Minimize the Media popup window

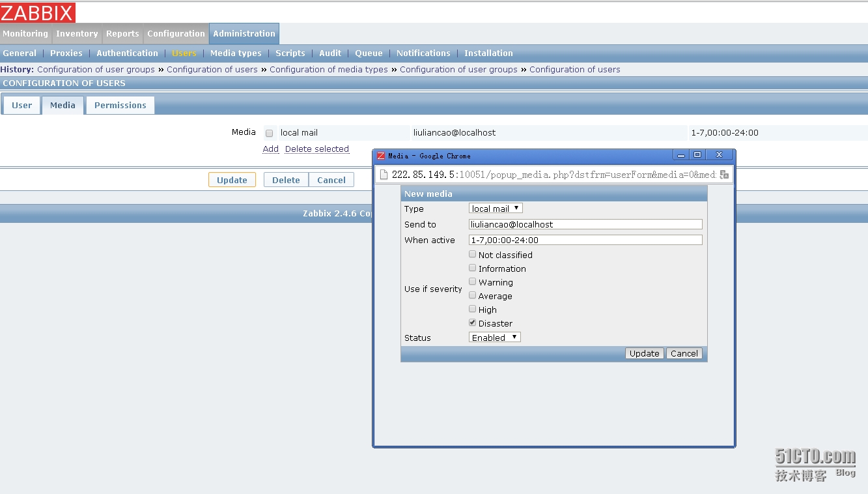point(681,155)
